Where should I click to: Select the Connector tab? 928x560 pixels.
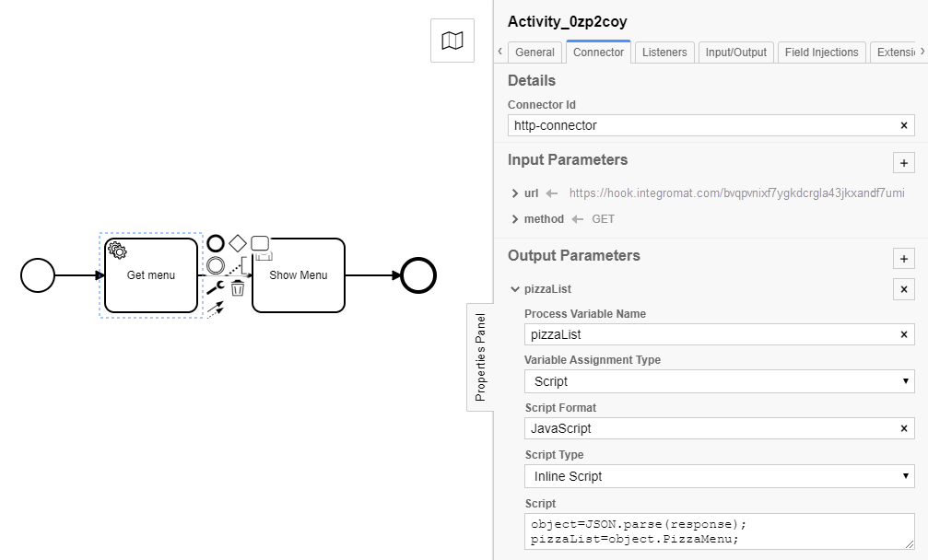coord(598,52)
